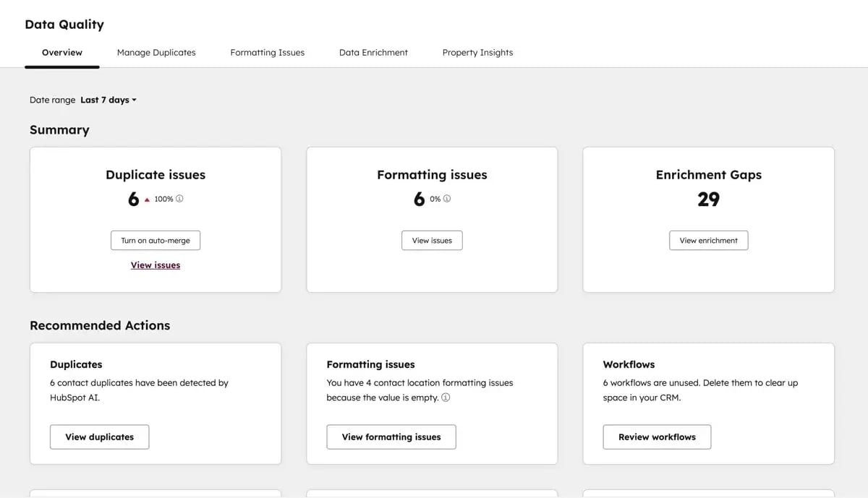The image size is (868, 498).
Task: Open the View issues link under Duplicate issues
Action: point(155,265)
